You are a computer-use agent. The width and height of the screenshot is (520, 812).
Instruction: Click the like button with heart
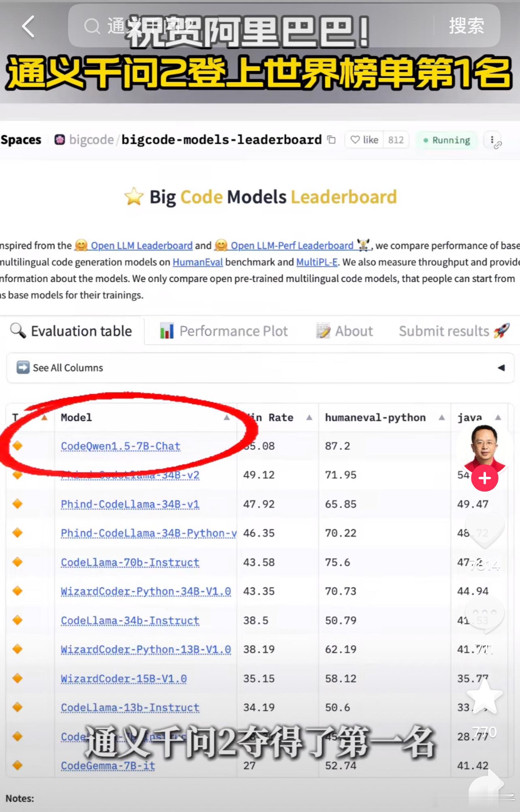364,140
